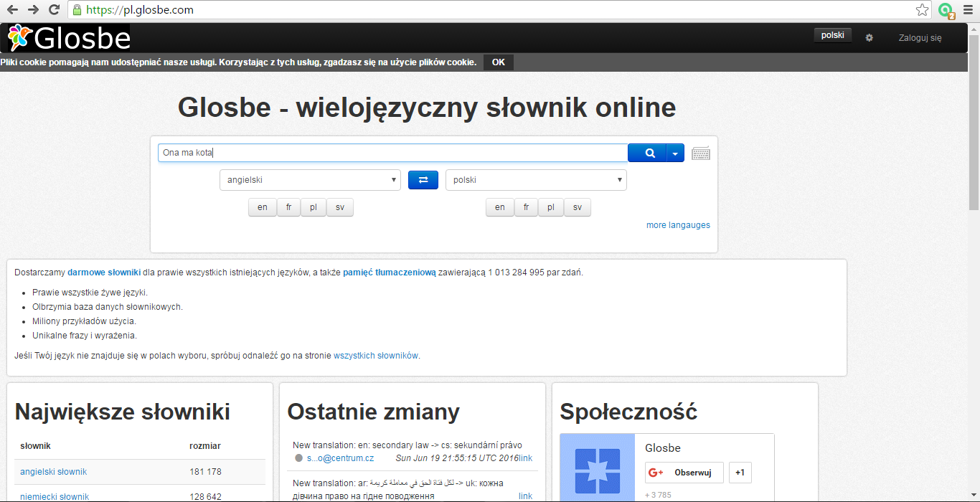Open the 'angielski' source language dropdown
This screenshot has height=502, width=980.
point(310,179)
